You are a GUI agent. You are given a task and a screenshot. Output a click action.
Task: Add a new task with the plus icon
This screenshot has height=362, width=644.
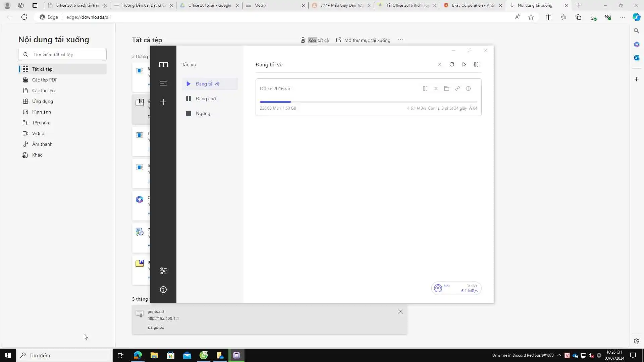163,102
